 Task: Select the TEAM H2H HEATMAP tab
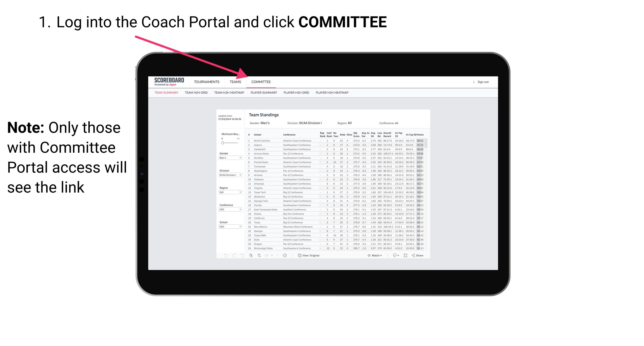coord(230,94)
